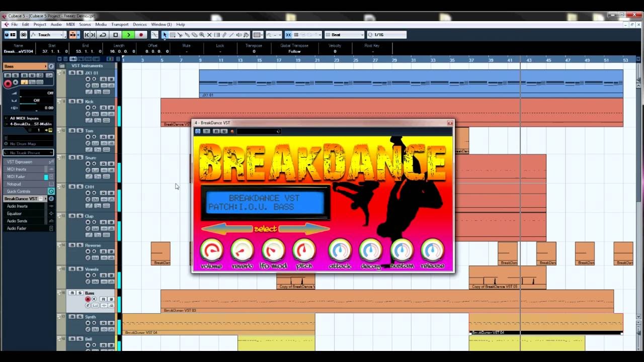Click the transport Stop button
Screen dimensions: 644x362
point(116,35)
